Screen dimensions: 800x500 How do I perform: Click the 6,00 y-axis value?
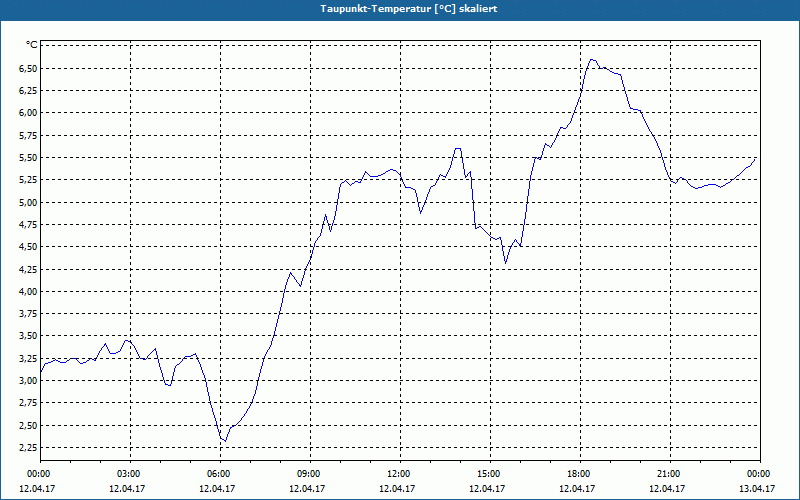click(28, 113)
